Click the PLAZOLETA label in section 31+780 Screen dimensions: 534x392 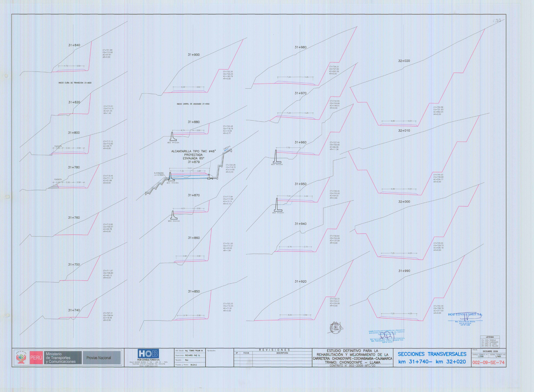point(58,179)
